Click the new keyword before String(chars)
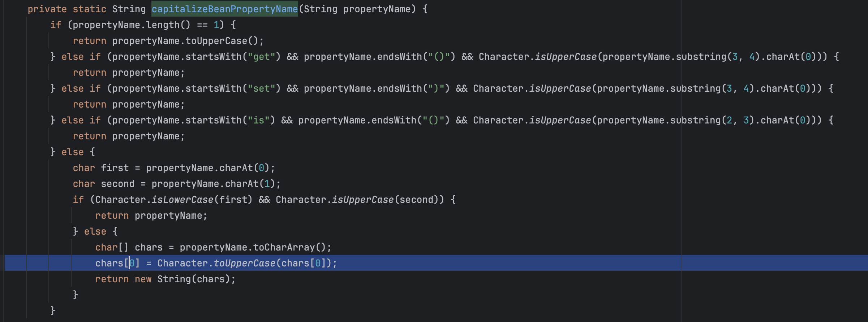 143,279
